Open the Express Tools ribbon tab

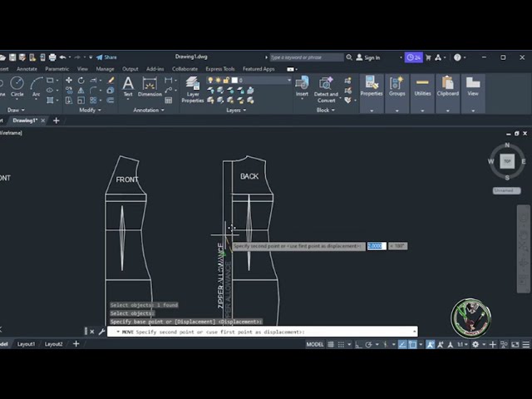click(219, 69)
